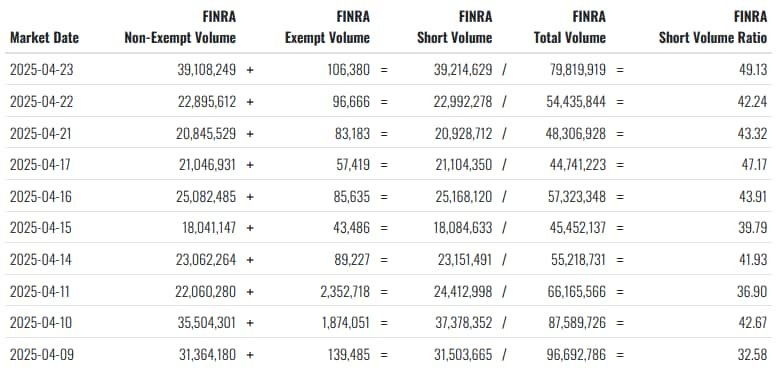Select non-exempt volume 22,895,612
The image size is (779, 373).
pyautogui.click(x=207, y=102)
